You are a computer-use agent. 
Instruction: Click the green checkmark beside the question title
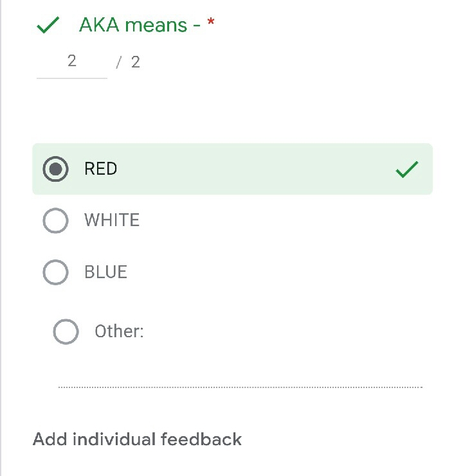[x=48, y=26]
